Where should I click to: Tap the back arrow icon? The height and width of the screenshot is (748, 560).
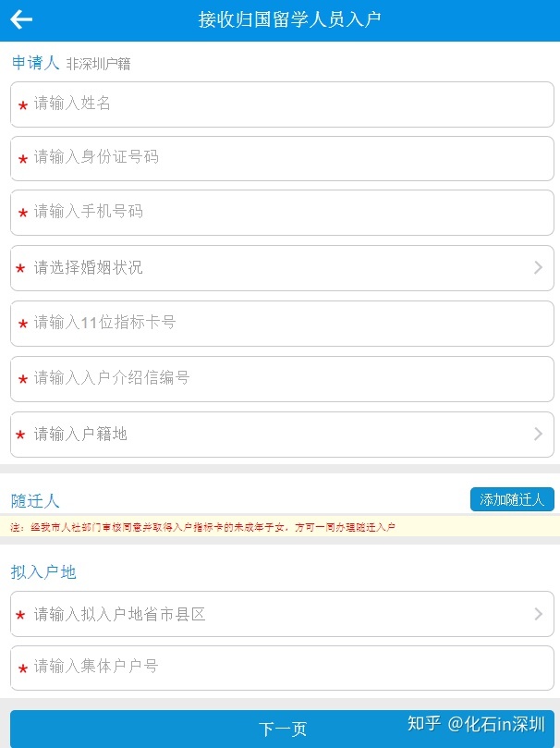tap(21, 19)
